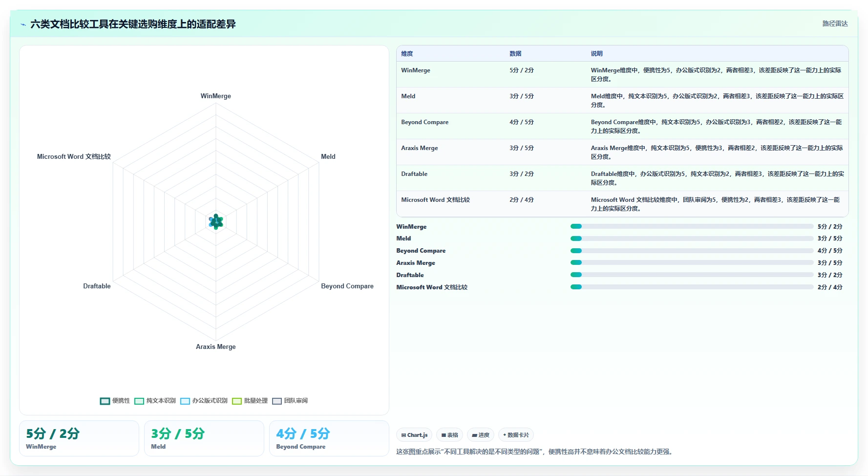Toggle the 便携性 legend item
Image resolution: width=868 pixels, height=476 pixels.
coord(115,401)
